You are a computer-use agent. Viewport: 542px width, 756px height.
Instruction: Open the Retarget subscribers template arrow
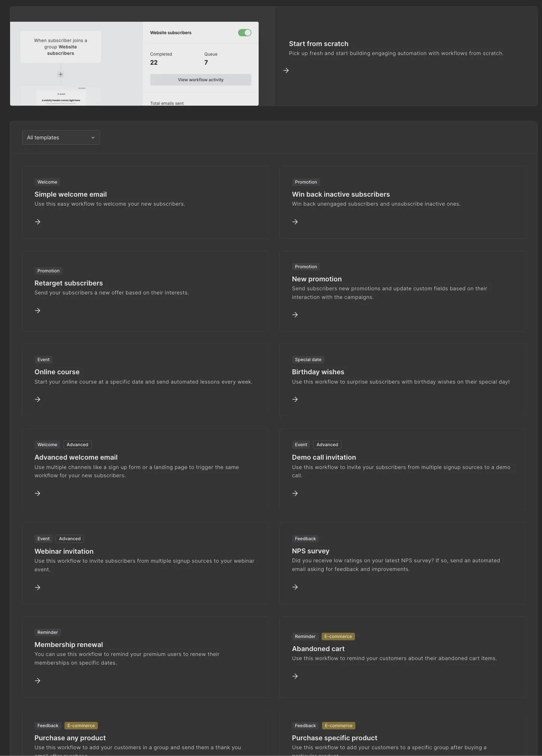(37, 311)
